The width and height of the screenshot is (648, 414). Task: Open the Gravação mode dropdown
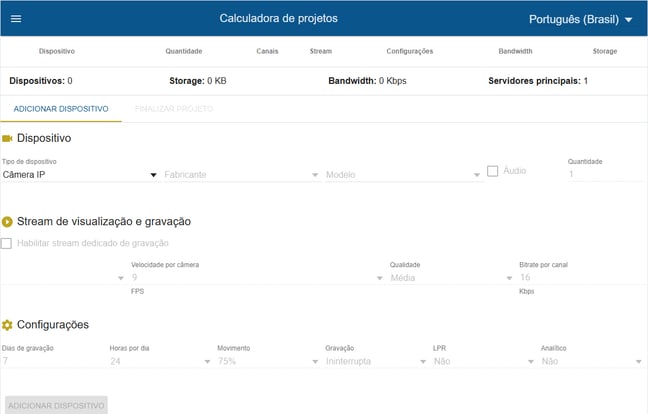(375, 361)
